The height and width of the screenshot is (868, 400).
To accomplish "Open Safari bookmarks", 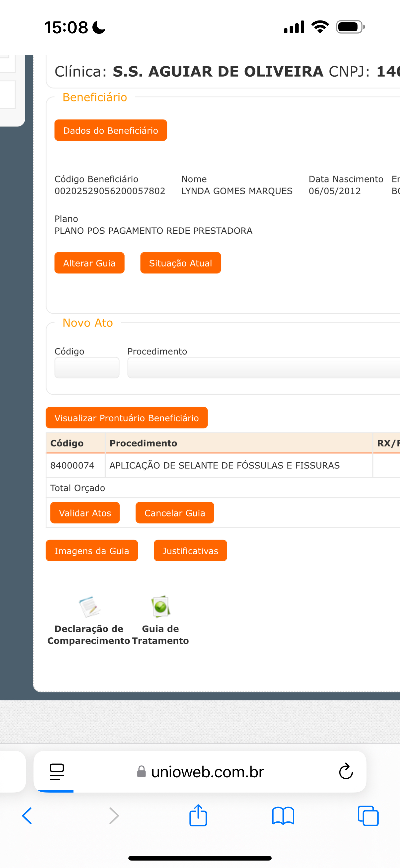I will click(x=283, y=816).
